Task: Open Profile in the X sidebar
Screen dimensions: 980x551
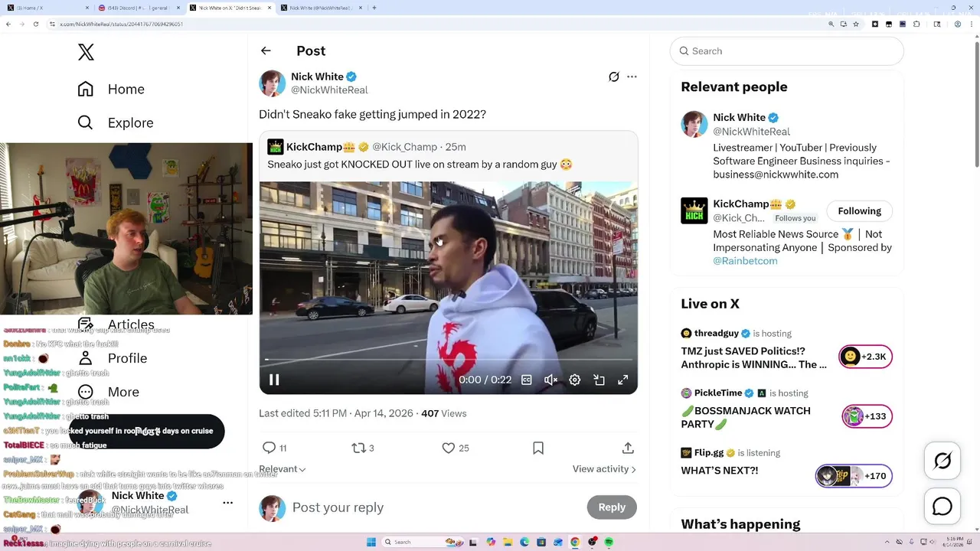Action: pos(113,358)
